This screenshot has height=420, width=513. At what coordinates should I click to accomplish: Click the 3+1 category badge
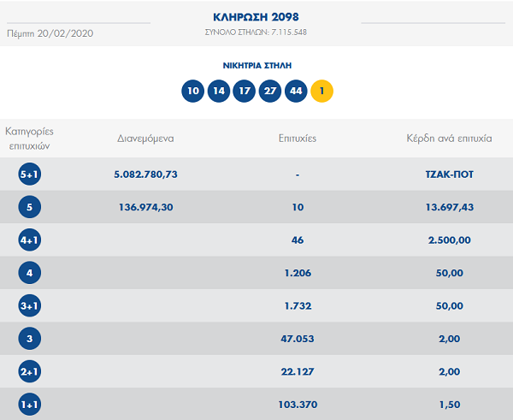[x=30, y=306]
